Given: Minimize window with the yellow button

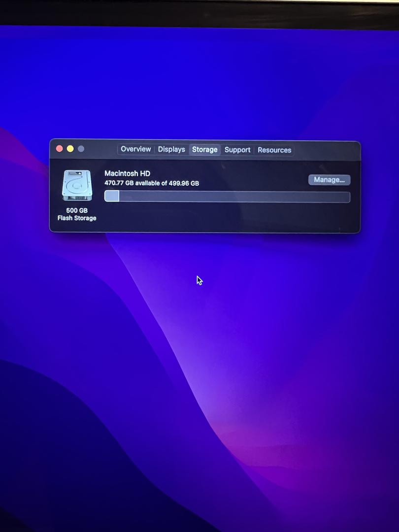Looking at the screenshot, I should [x=70, y=149].
